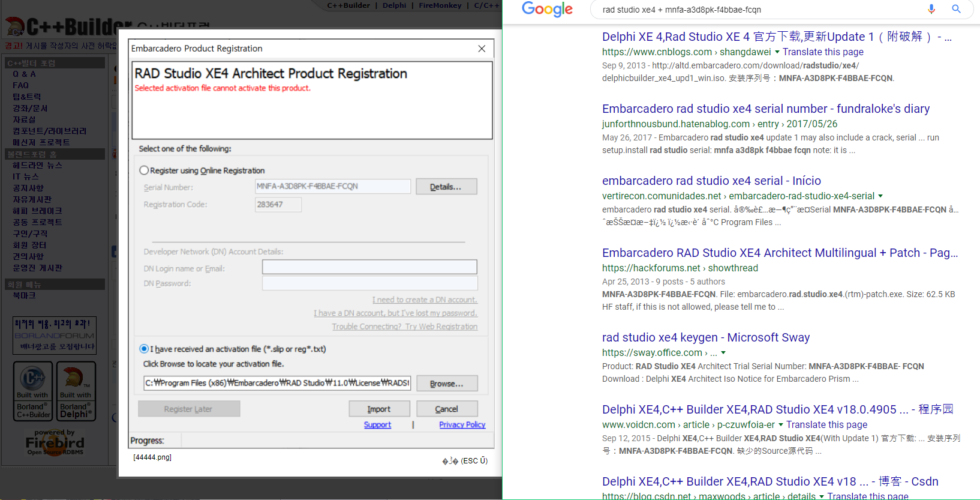Open the Privacy Policy link

pos(462,424)
